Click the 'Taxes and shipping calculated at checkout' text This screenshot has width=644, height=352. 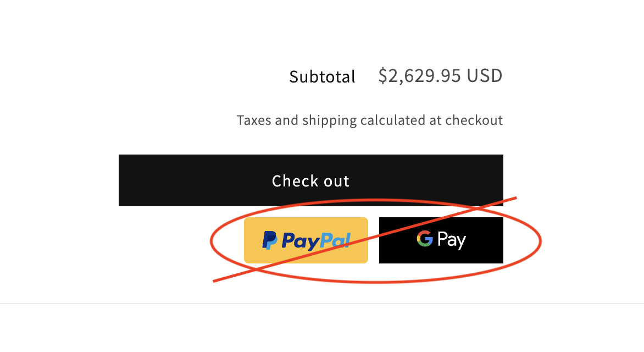tap(369, 120)
